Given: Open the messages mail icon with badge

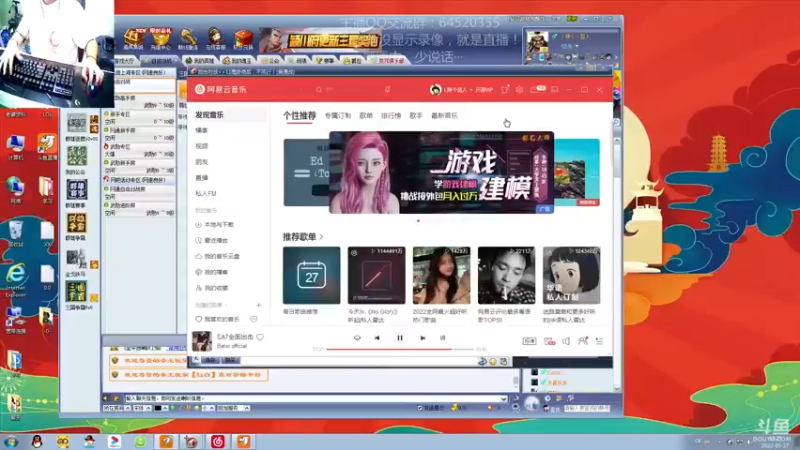Looking at the screenshot, I should click(x=537, y=89).
